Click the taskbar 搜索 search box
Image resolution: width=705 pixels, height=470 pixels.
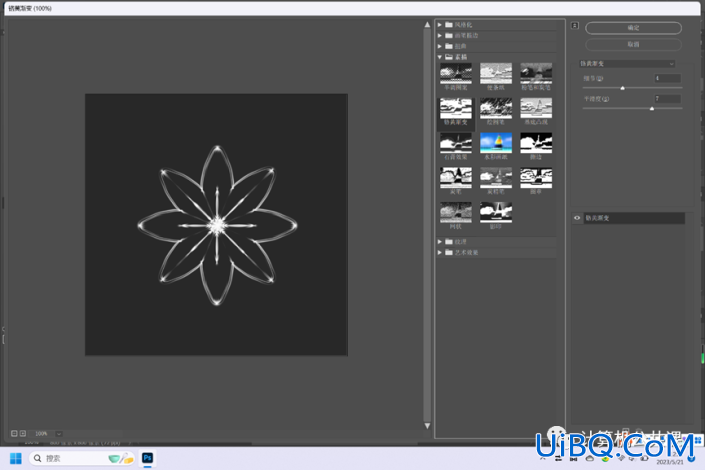[x=82, y=458]
